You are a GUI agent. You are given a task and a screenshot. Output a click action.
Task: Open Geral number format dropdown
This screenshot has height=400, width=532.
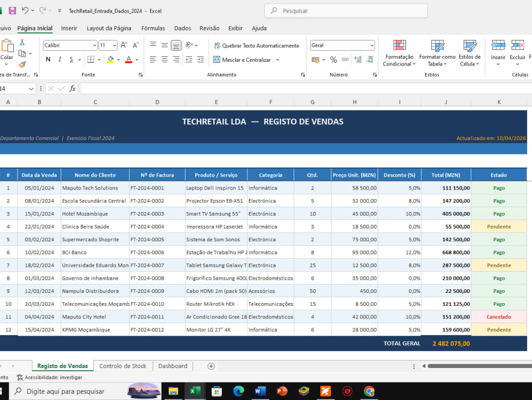(x=372, y=45)
